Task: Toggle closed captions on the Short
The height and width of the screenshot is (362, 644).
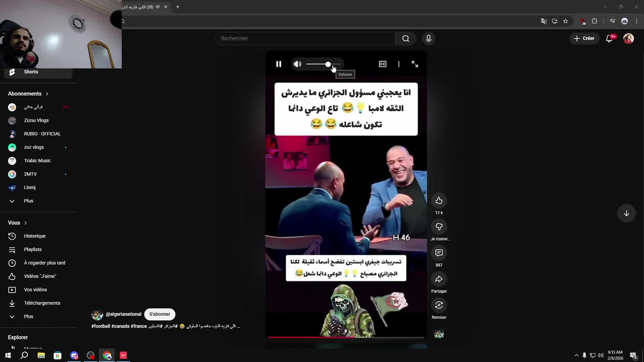Action: 382,64
